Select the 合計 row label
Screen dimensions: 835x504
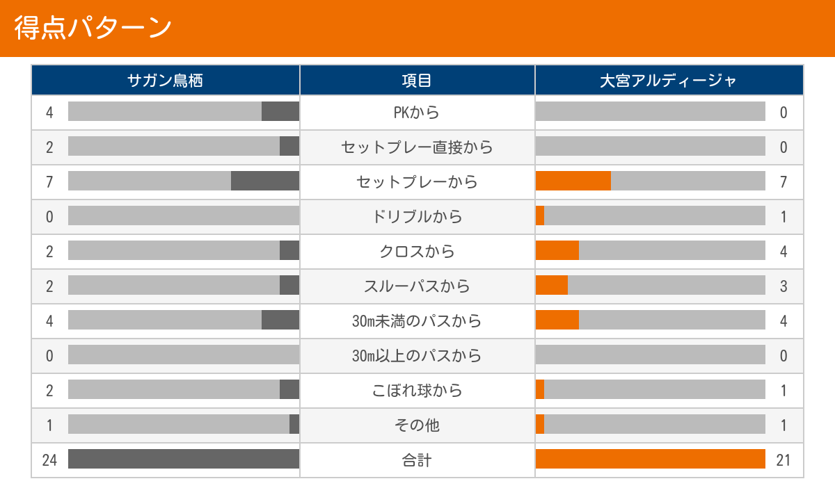coord(417,460)
